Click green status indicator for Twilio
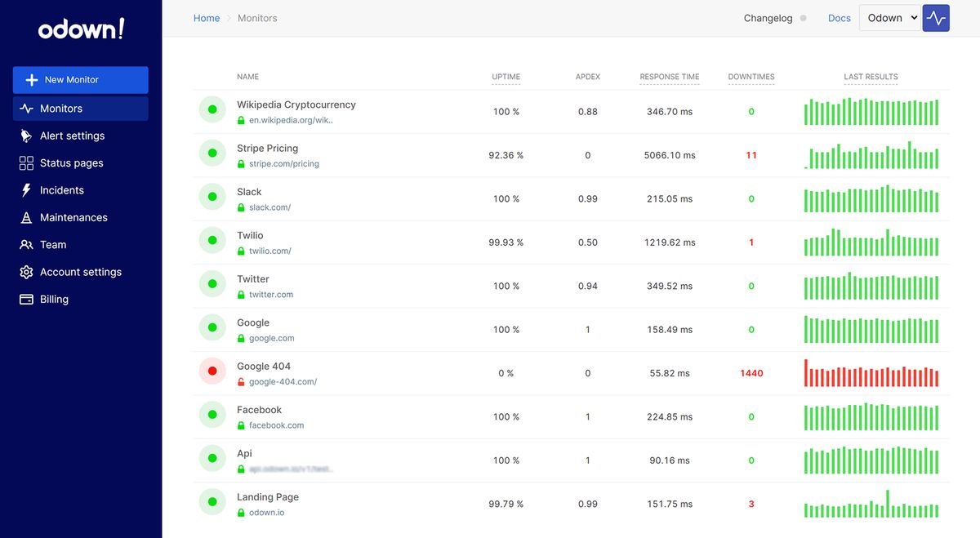Screen dimensions: 980x538 point(212,240)
